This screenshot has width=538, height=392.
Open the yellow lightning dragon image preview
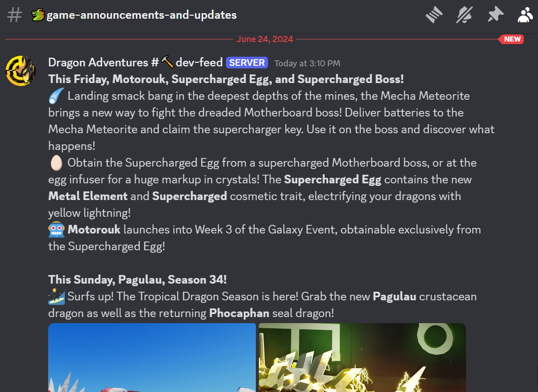tap(362, 360)
